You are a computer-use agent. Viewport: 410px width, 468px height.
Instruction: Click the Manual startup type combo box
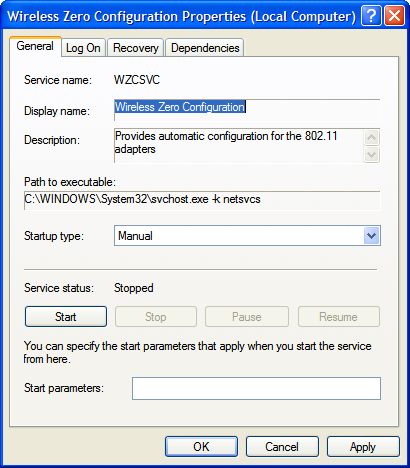247,236
